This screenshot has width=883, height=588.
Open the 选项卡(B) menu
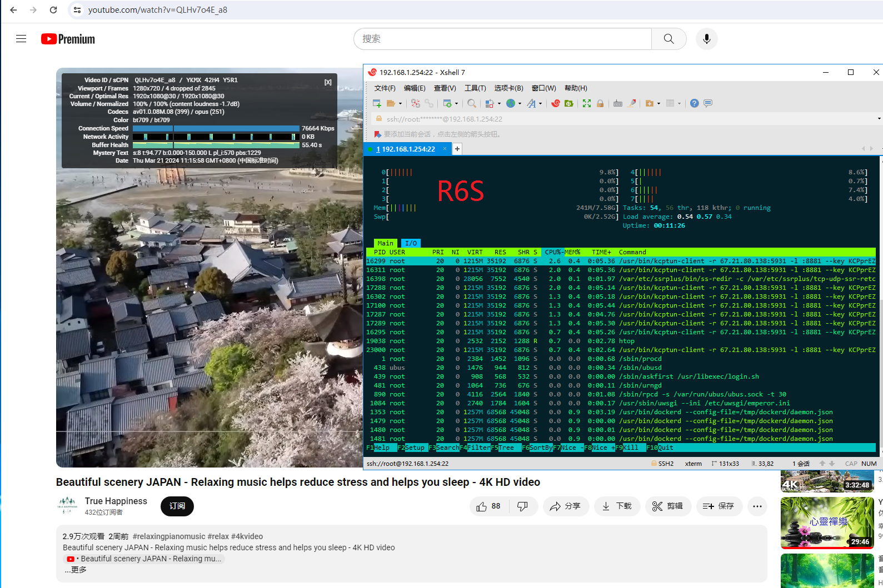[508, 88]
